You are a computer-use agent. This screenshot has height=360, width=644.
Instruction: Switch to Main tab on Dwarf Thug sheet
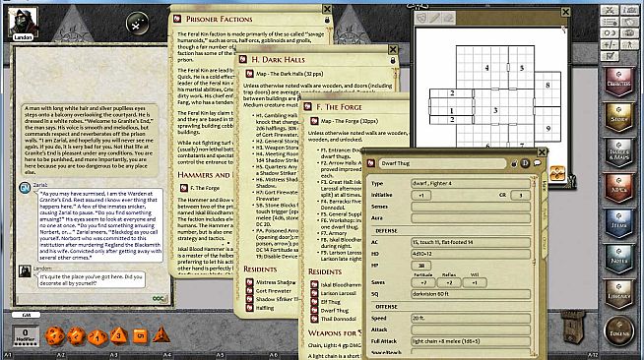[x=545, y=186]
